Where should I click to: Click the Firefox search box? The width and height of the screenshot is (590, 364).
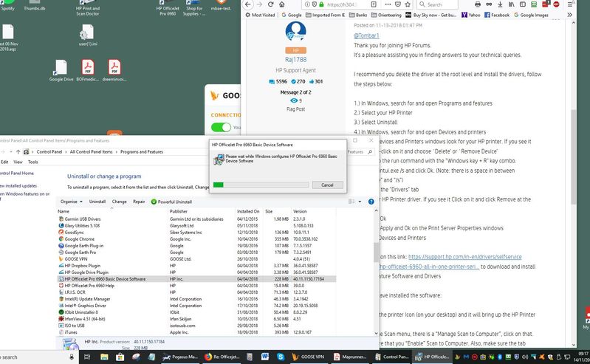tap(438, 4)
